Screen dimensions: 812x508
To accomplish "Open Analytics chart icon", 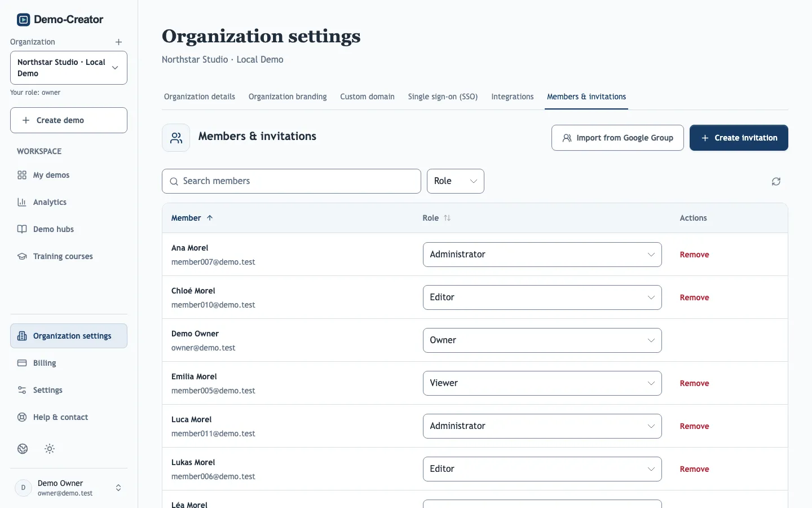I will [22, 202].
